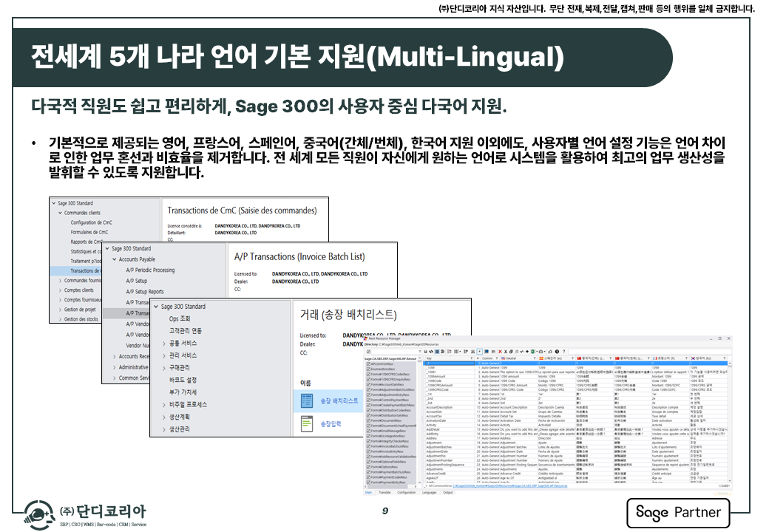The image size is (769, 532).
Task: Expand 공통 서비스 tree node
Action: [164, 344]
